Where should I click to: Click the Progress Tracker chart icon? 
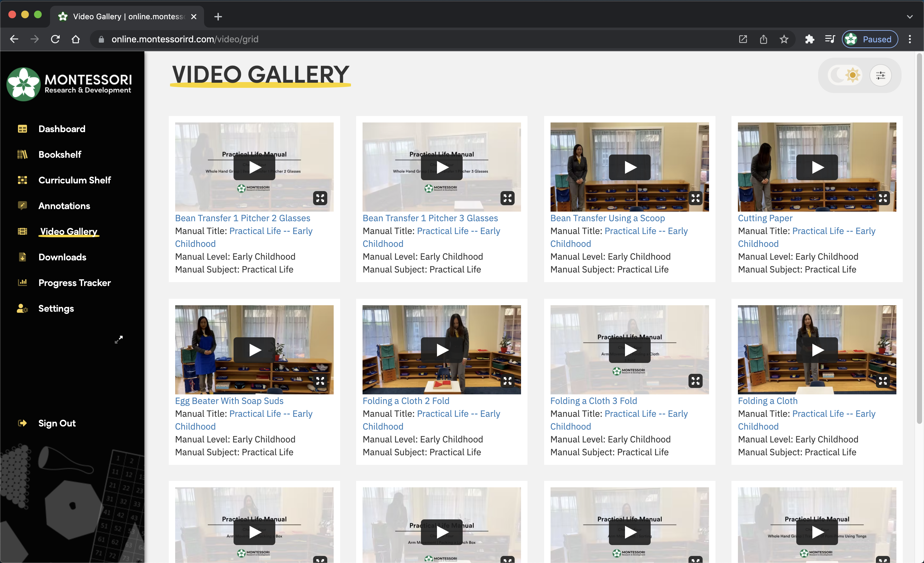coord(22,283)
